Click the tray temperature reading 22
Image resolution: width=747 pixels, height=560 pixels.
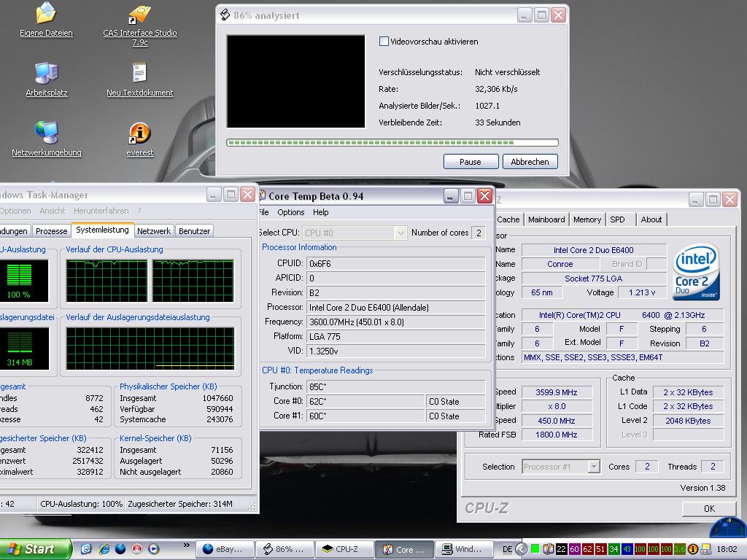tap(561, 549)
